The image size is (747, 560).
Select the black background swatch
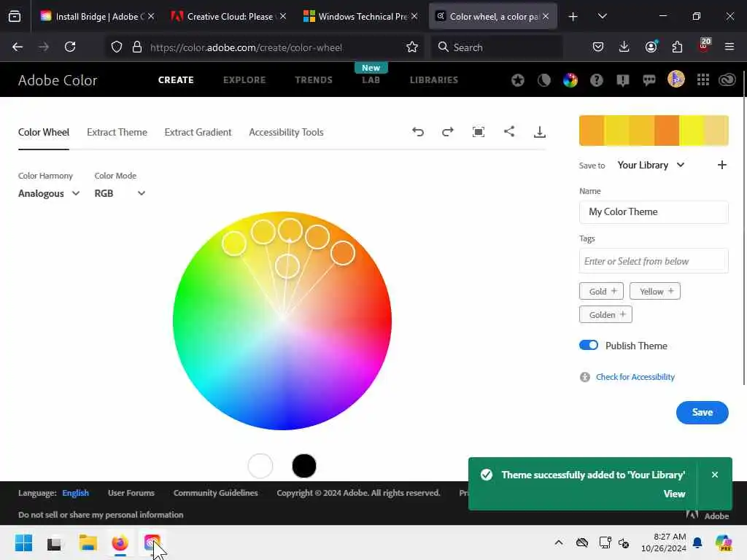[304, 466]
